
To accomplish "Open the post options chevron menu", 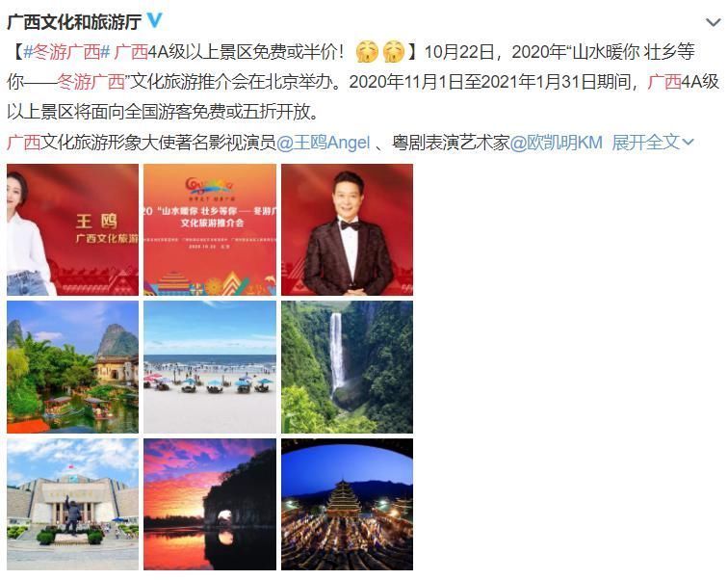I will 713,22.
